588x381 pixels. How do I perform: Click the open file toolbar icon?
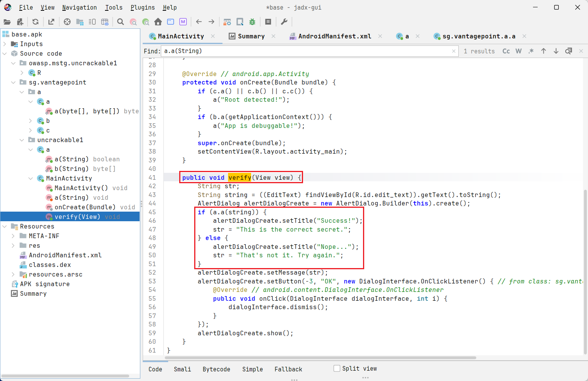(7, 22)
